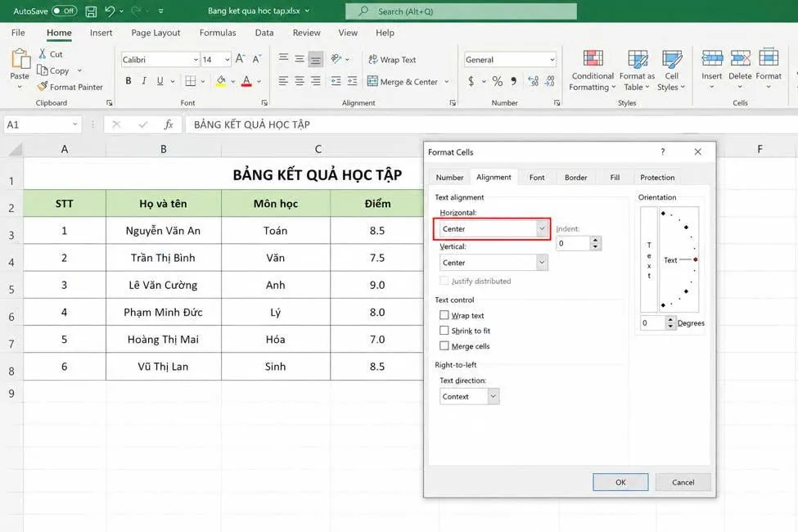Image resolution: width=798 pixels, height=532 pixels.
Task: Click the Align Left icon
Action: 283,80
